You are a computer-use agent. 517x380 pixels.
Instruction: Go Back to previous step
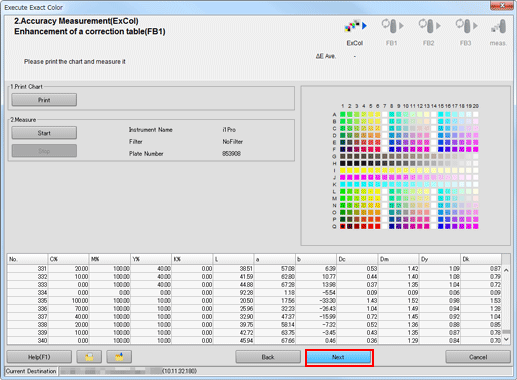268,357
